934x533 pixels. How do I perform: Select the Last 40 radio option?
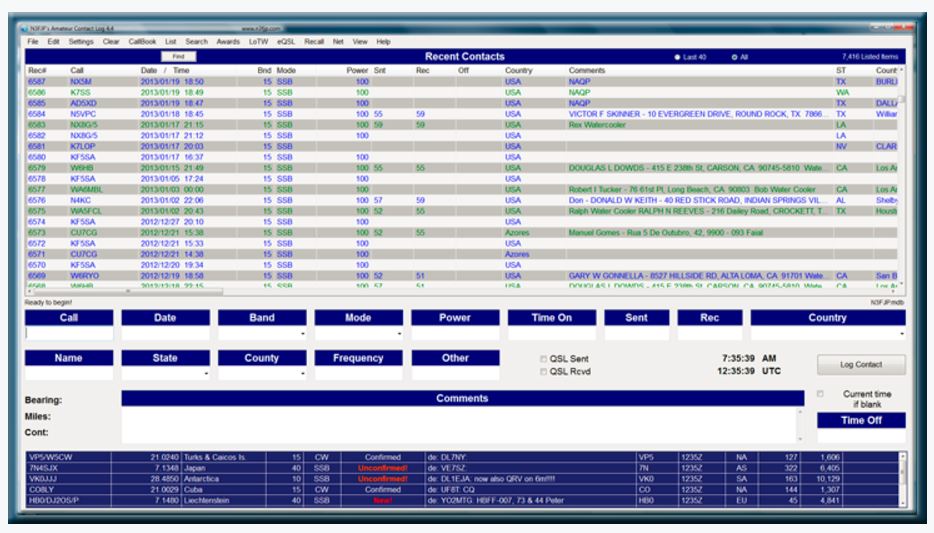[677, 57]
